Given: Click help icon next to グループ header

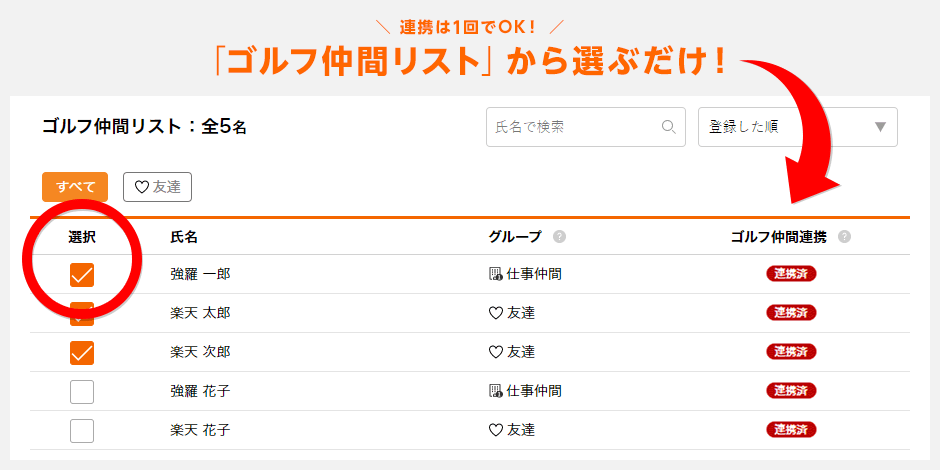Looking at the screenshot, I should [x=559, y=237].
